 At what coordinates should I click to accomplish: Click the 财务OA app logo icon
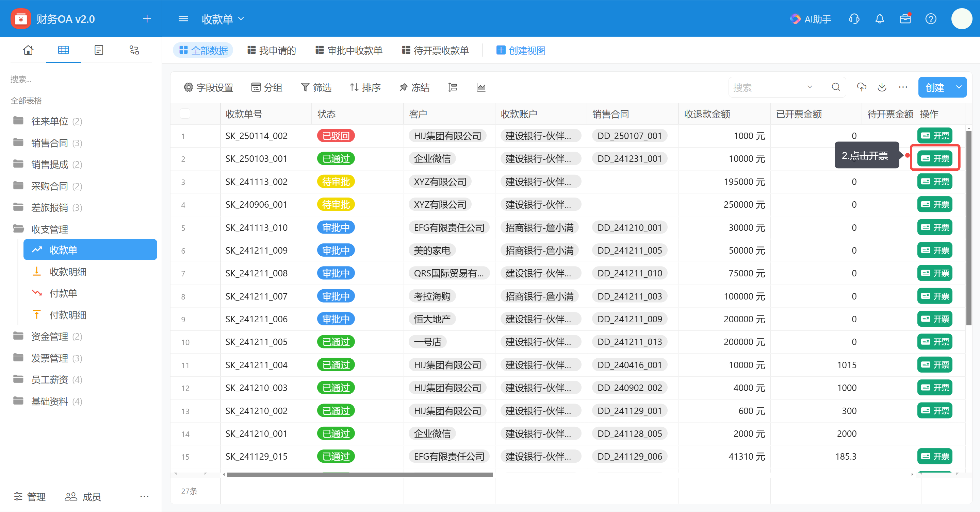[20, 19]
